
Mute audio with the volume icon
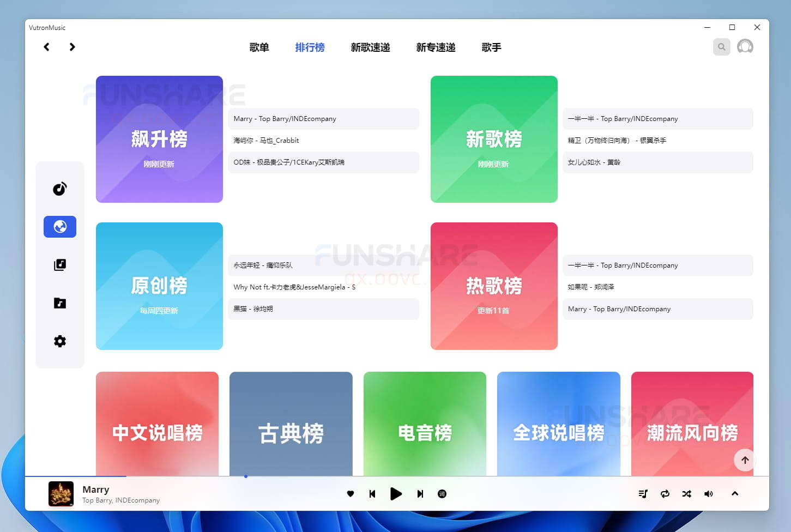pyautogui.click(x=709, y=494)
